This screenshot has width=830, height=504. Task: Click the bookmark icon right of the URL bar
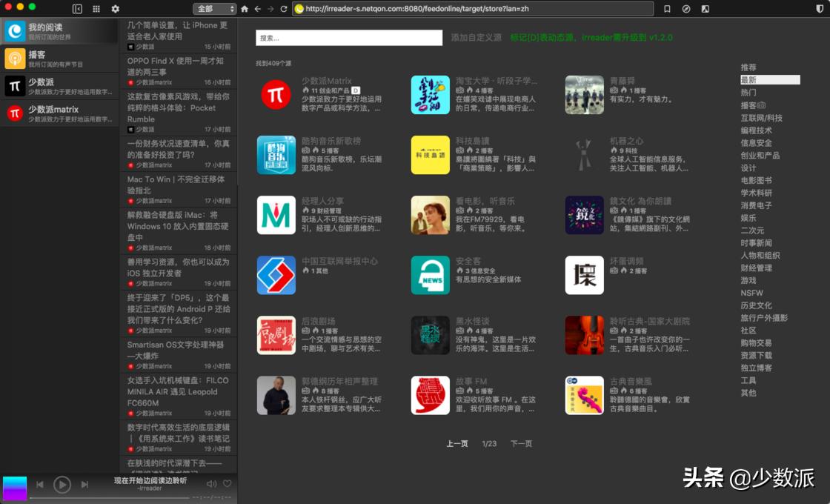(666, 9)
